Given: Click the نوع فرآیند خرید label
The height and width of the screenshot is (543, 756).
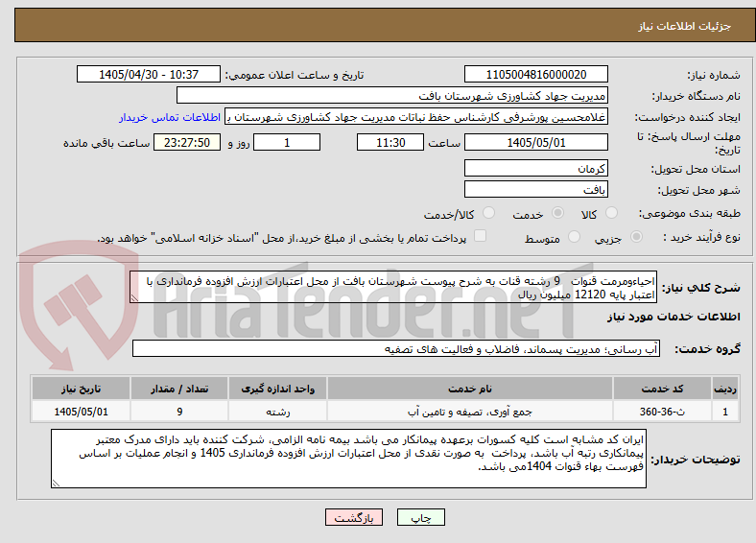Looking at the screenshot, I should point(701,237).
